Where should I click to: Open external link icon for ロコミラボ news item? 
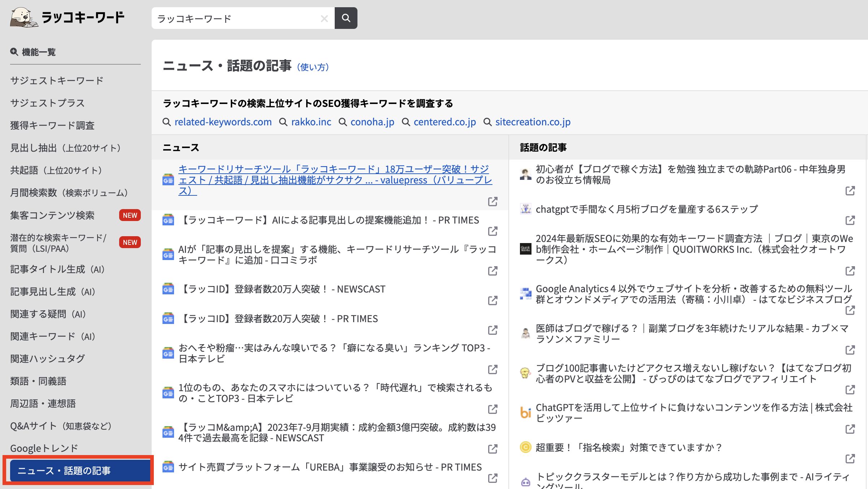493,271
